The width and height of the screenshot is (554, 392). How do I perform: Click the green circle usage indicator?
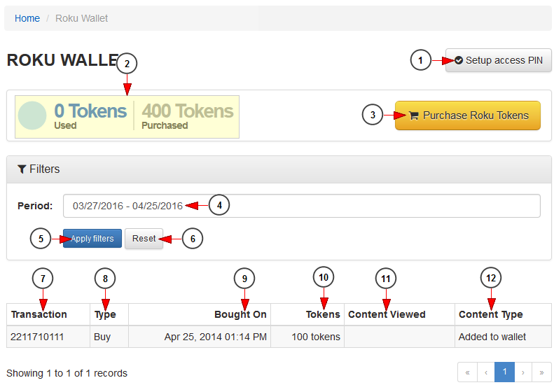32,115
